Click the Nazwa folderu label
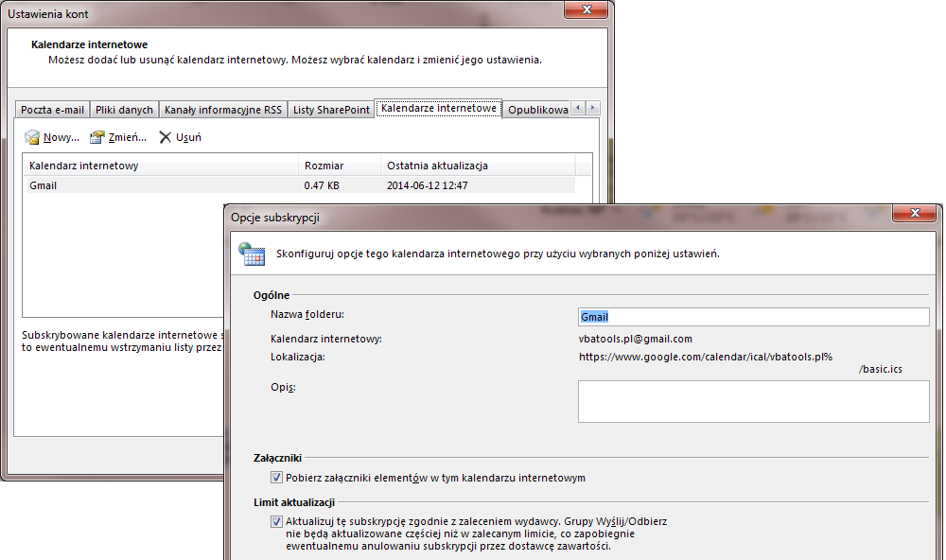 pos(307,314)
